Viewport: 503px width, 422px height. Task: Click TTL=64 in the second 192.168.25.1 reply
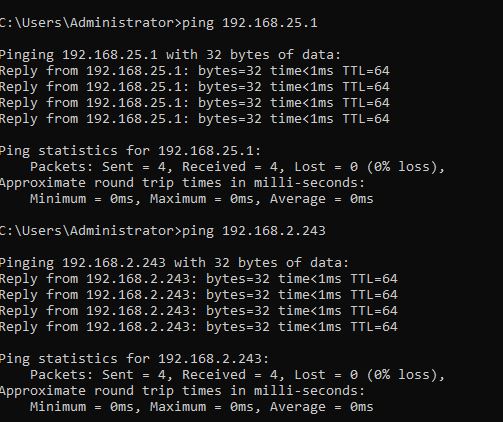coord(366,87)
